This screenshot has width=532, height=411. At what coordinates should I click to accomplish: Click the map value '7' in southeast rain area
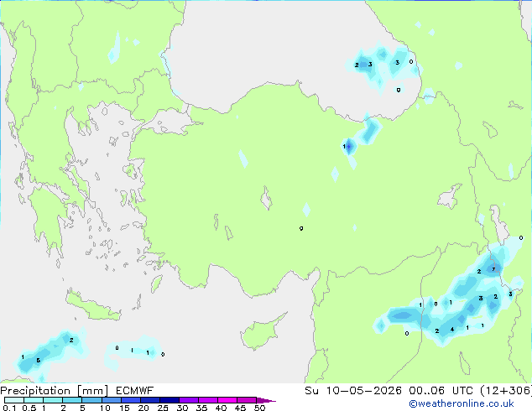(493, 269)
